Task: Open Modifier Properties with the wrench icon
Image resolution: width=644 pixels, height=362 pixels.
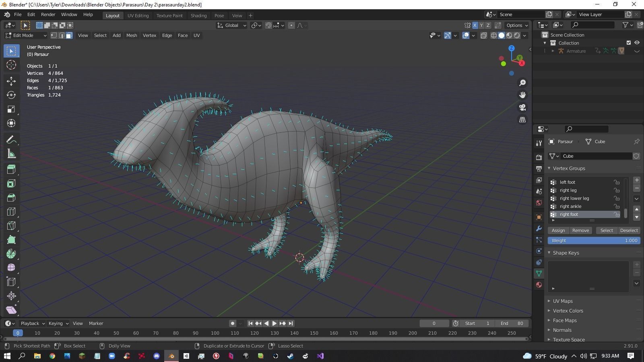Action: (539, 228)
